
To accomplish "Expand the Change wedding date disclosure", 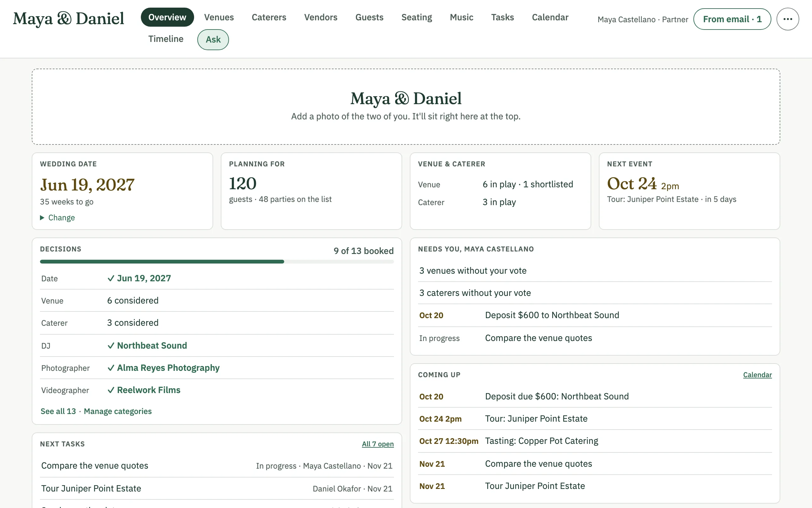I will click(x=57, y=218).
